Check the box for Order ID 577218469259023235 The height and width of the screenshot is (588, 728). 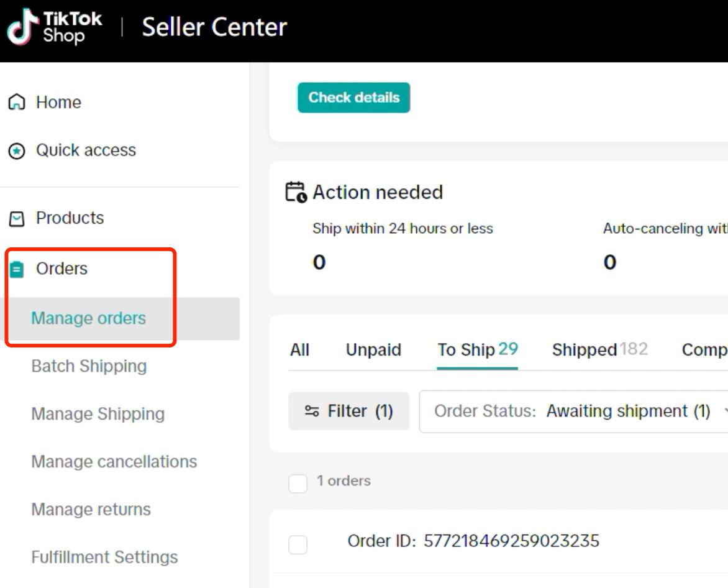[298, 544]
